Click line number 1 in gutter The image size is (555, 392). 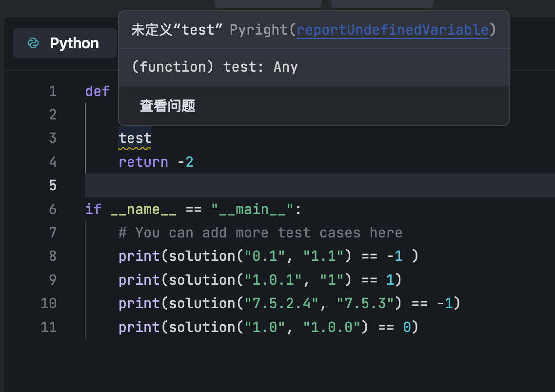pos(53,91)
